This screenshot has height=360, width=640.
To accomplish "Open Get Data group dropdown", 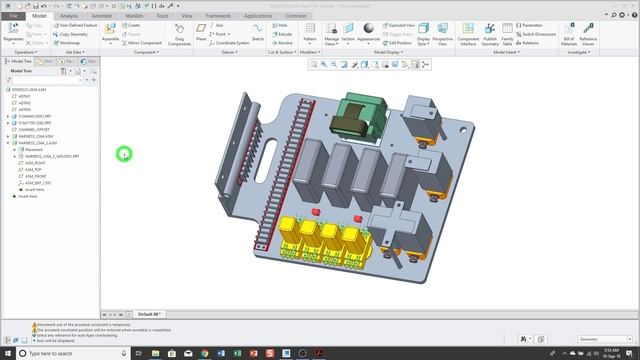I will [75, 52].
